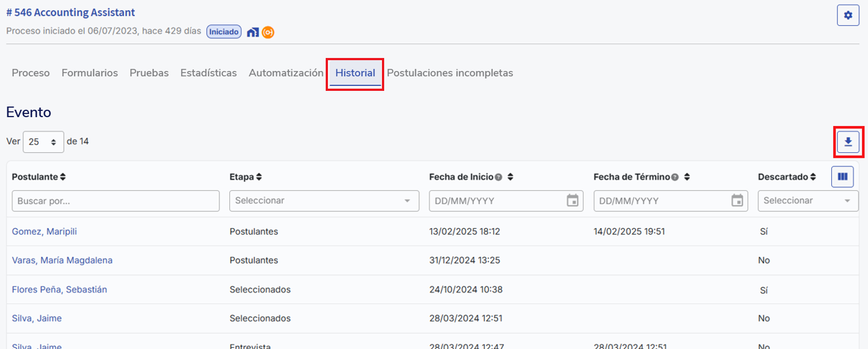Open the Postulaciones incompletas tab
Image resolution: width=868 pixels, height=349 pixels.
[x=450, y=73]
